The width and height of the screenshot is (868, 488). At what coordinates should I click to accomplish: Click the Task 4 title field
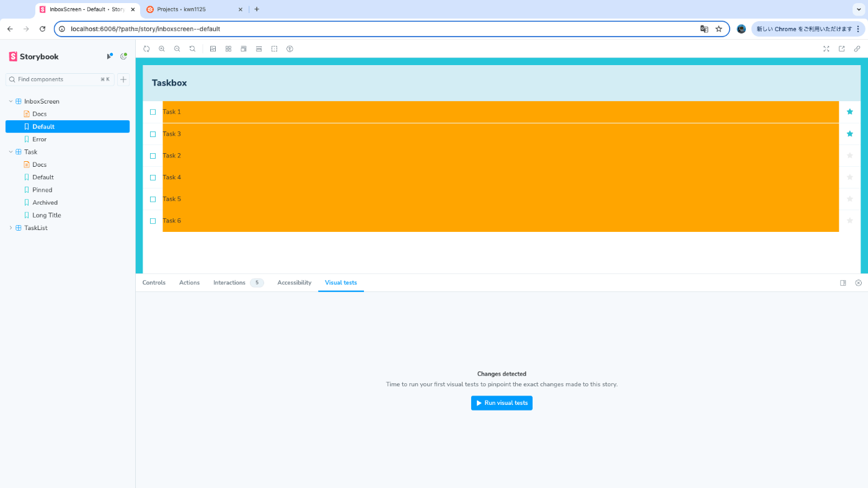click(500, 177)
